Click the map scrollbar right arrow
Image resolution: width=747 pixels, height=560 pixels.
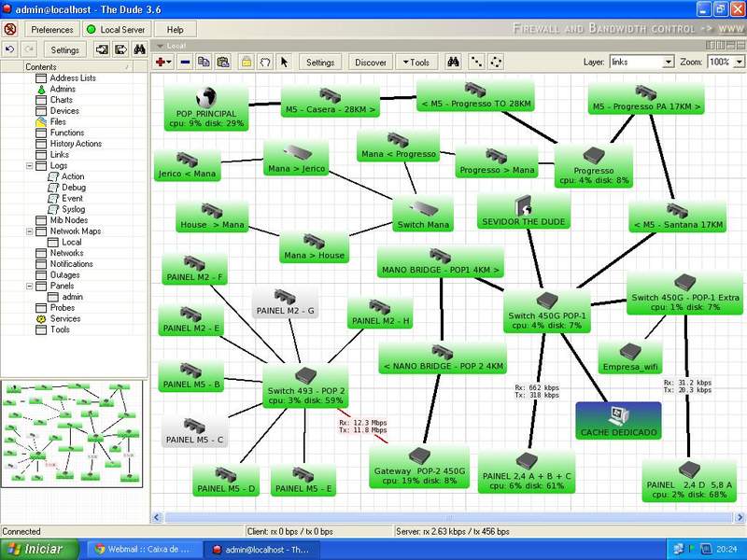coord(740,517)
